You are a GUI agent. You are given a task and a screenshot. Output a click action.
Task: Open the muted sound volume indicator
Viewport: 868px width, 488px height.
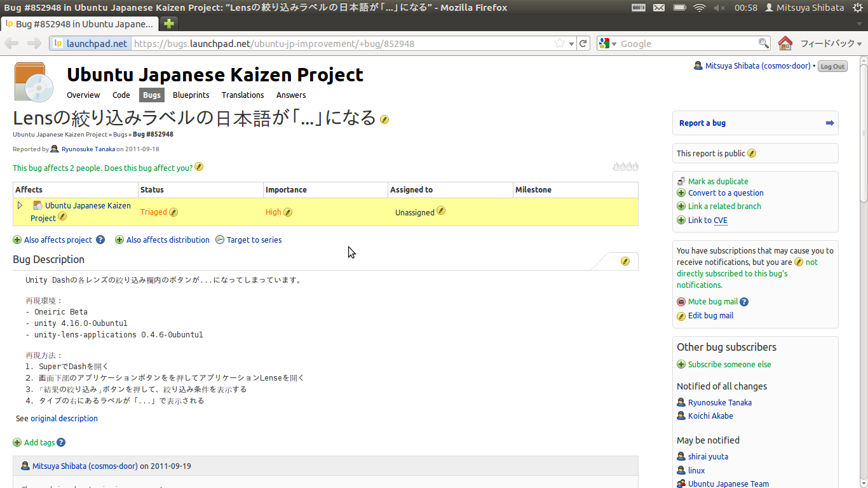pos(719,8)
